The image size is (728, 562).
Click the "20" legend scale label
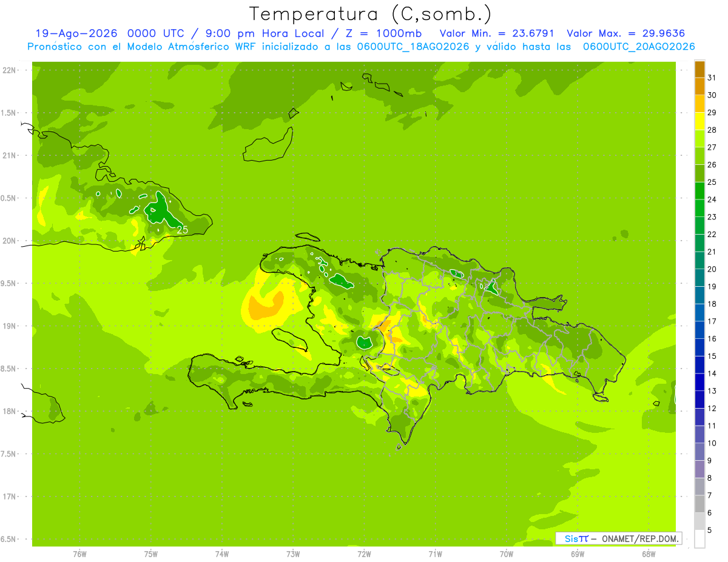click(x=712, y=269)
